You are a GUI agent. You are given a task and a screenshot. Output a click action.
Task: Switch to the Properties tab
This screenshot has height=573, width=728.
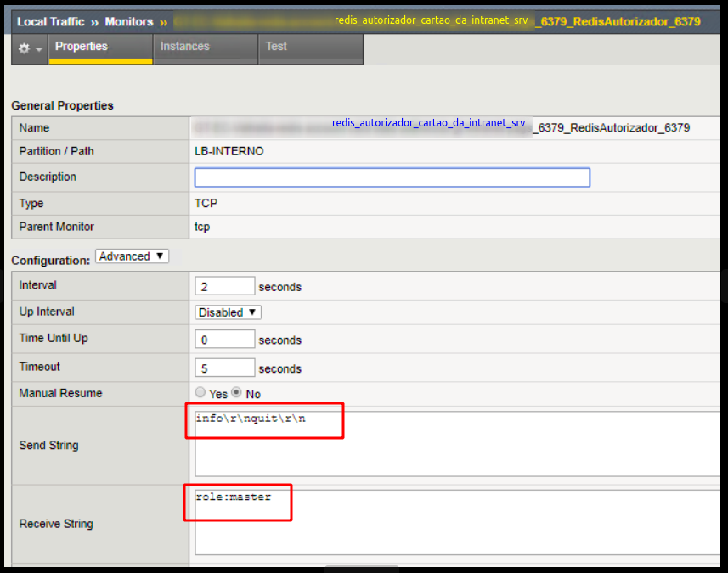coord(100,48)
